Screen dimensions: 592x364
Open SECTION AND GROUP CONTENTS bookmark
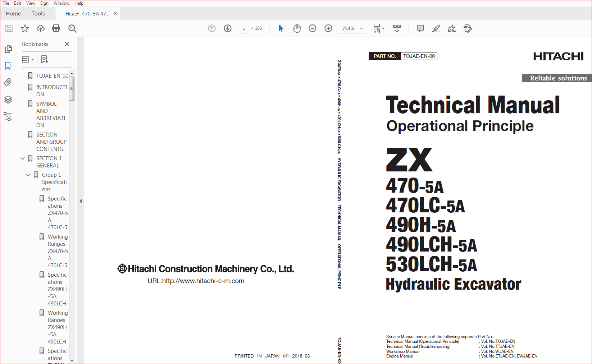click(51, 142)
